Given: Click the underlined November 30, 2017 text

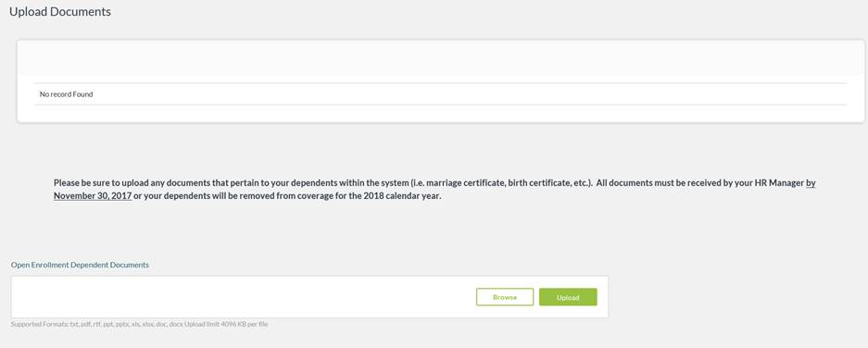Looking at the screenshot, I should click(x=93, y=196).
